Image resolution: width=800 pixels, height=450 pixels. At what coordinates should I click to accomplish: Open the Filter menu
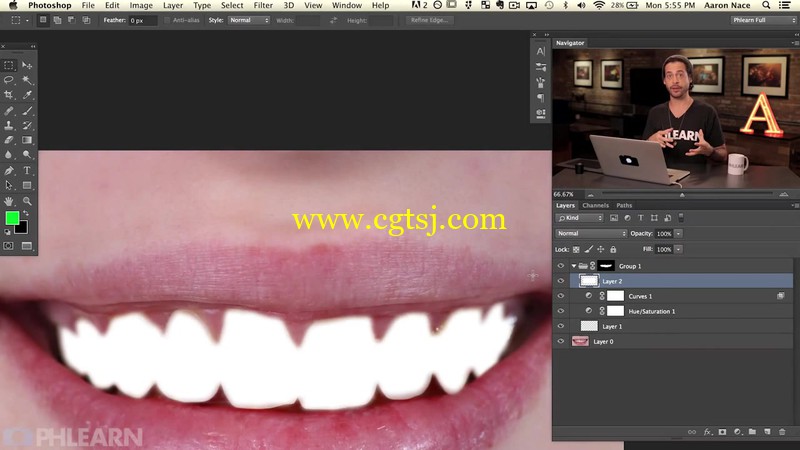point(263,5)
